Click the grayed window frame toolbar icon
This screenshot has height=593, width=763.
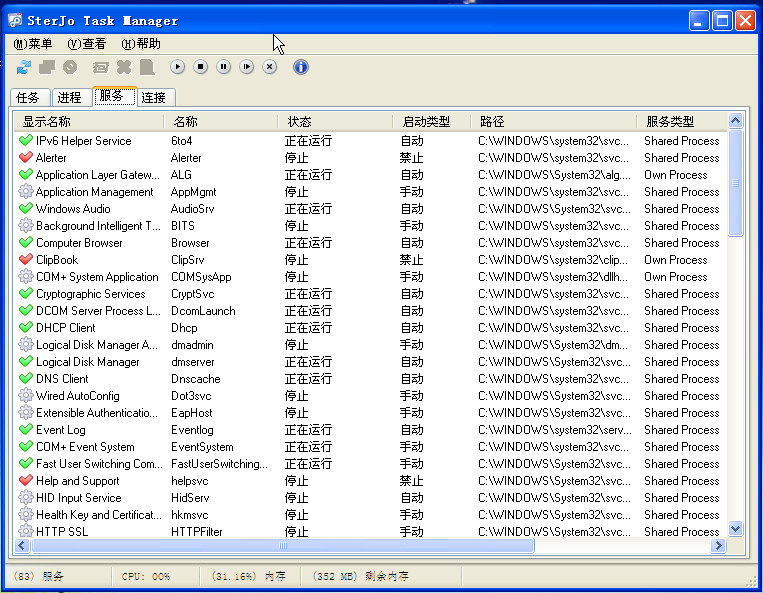101,67
